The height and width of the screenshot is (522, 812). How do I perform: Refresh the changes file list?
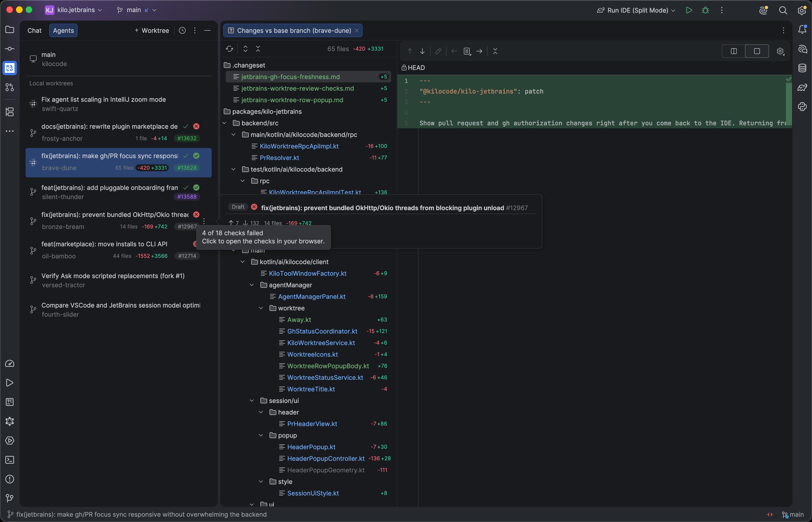pos(230,49)
